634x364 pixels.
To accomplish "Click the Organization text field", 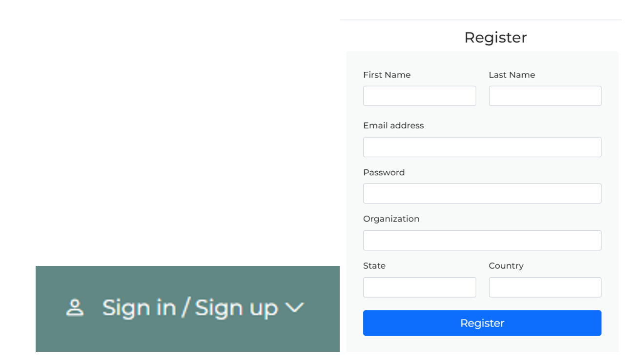I will (482, 241).
